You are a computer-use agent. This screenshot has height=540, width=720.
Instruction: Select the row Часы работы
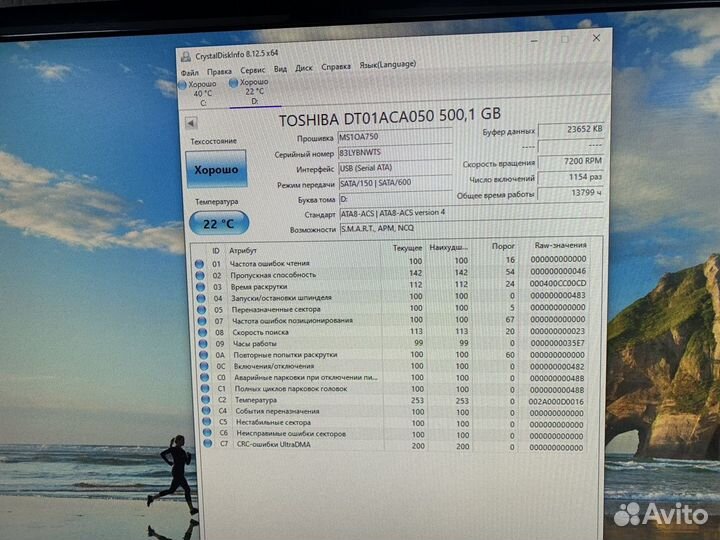393,343
